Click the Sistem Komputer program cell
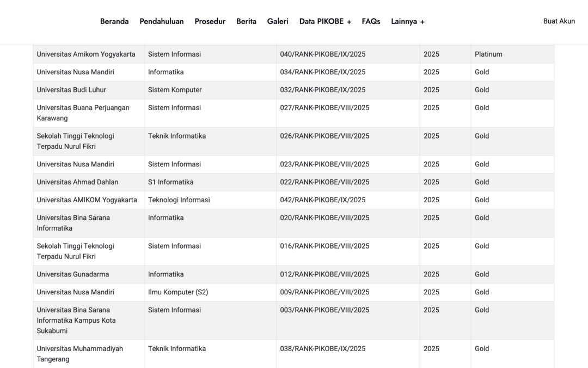This screenshot has width=588, height=368. pyautogui.click(x=175, y=90)
